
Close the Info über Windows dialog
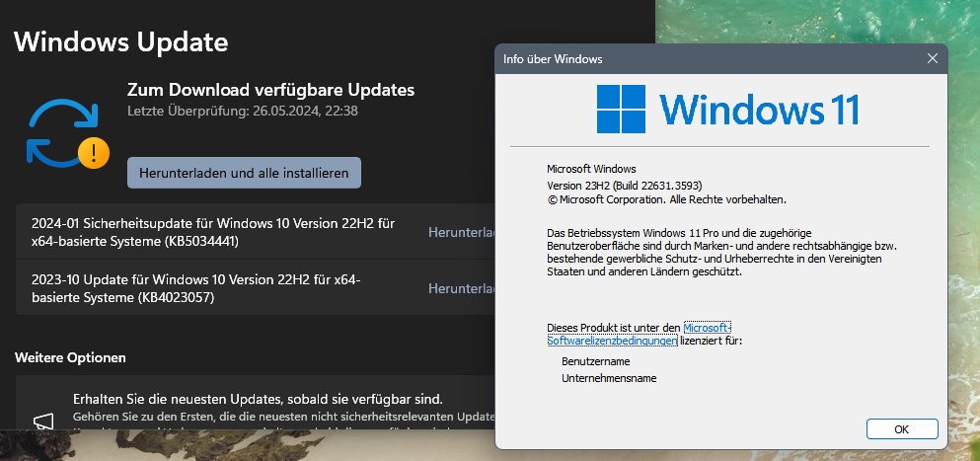[932, 59]
